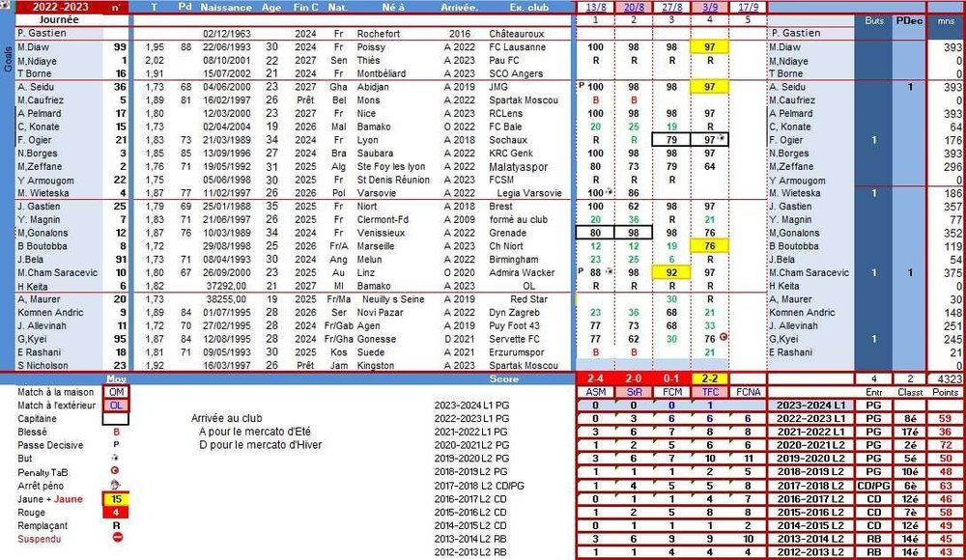Select the P symbol for Passe Decisive
The width and height of the screenshot is (966, 560).
(116, 445)
